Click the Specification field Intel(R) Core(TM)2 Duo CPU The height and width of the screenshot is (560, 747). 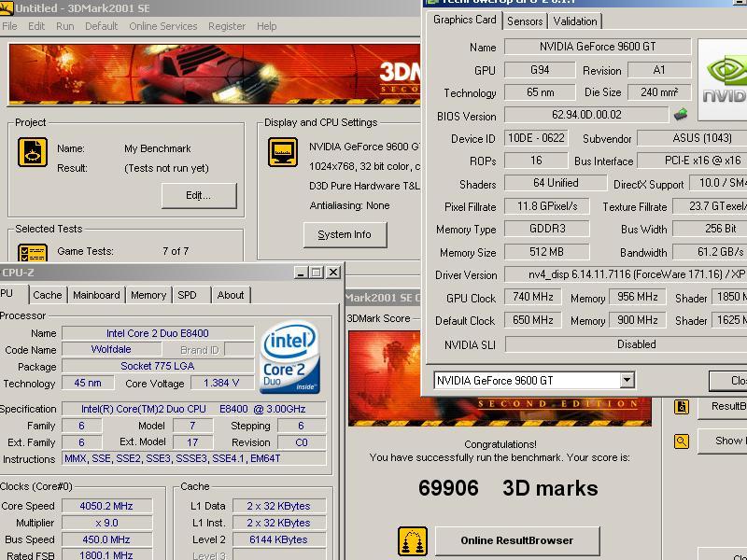(x=194, y=409)
